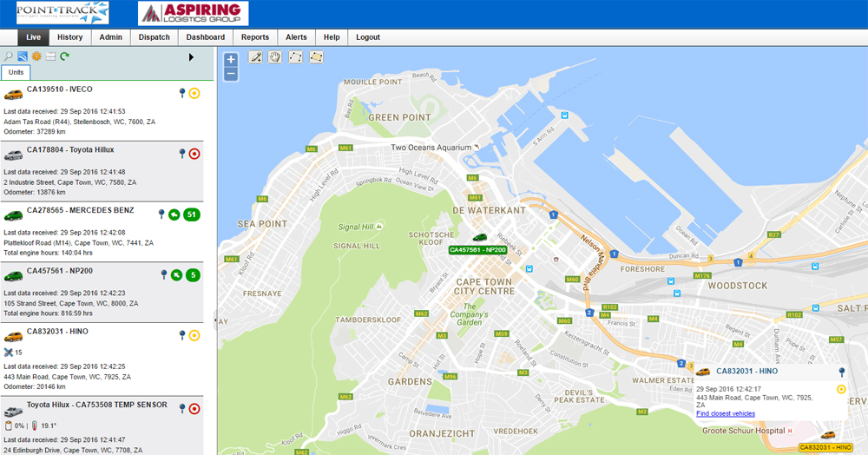Click Logout in the navigation bar

[367, 37]
